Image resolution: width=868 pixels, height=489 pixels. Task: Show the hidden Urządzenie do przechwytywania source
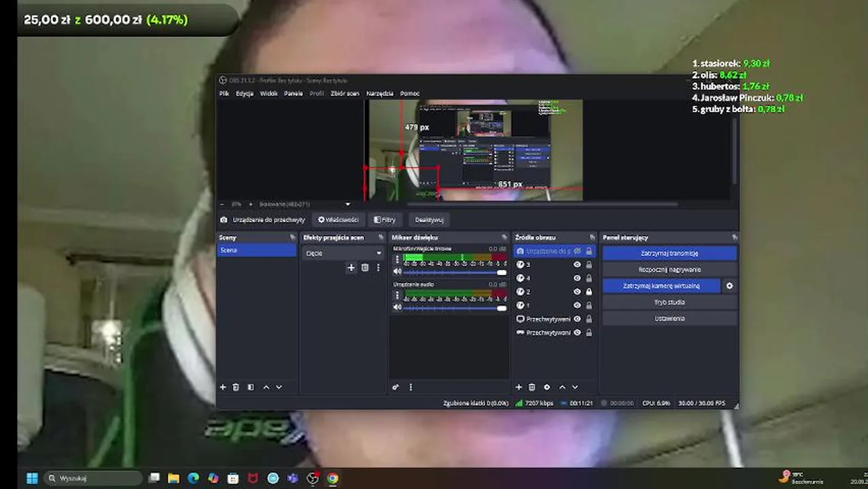(x=577, y=251)
